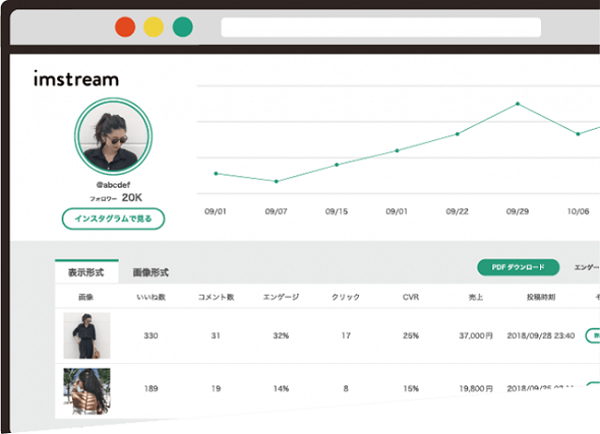Open the post thumbnail with 189 likes
The image size is (600, 434).
point(87,391)
